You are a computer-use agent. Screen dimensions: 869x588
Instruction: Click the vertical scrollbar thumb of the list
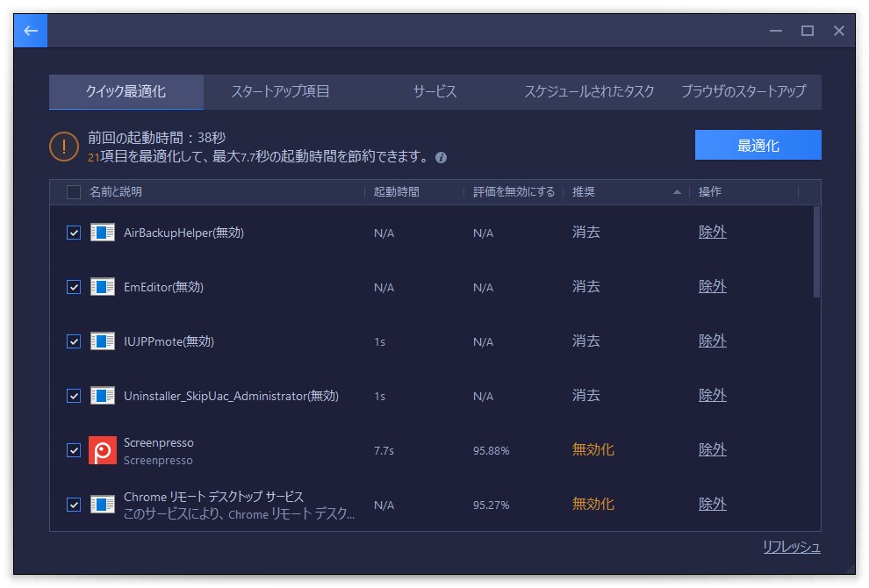pyautogui.click(x=816, y=252)
